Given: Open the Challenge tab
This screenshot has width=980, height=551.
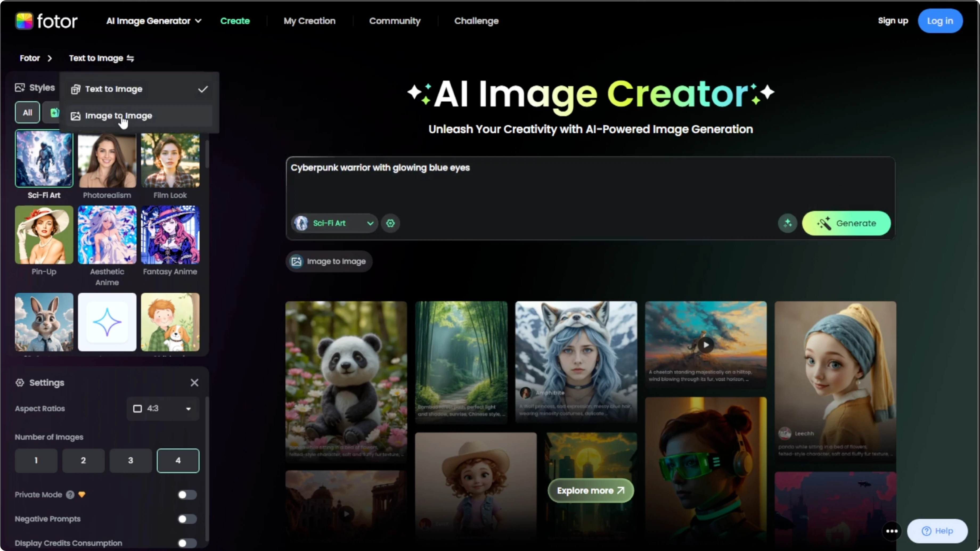Looking at the screenshot, I should coord(476,21).
